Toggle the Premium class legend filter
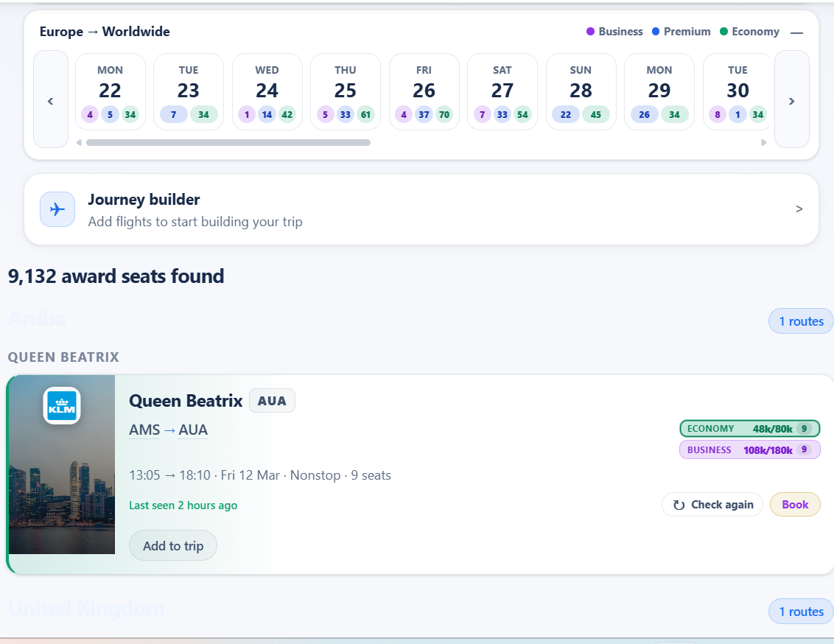 click(x=681, y=32)
